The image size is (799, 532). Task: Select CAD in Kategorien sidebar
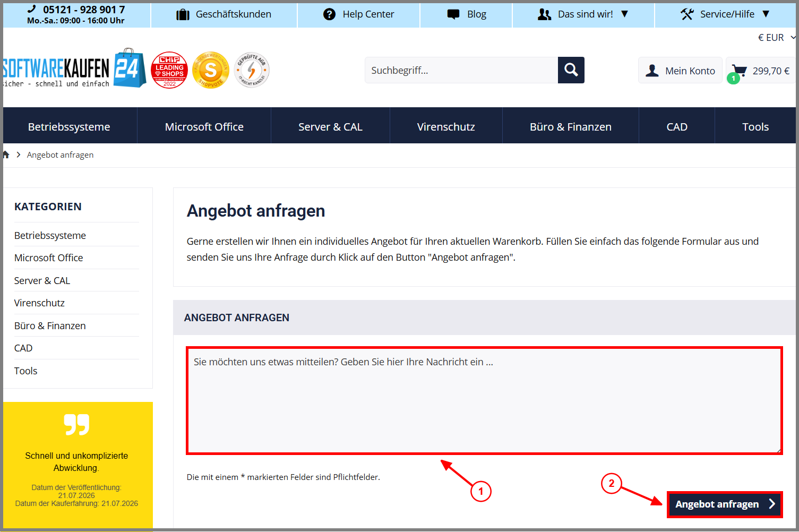(x=23, y=348)
